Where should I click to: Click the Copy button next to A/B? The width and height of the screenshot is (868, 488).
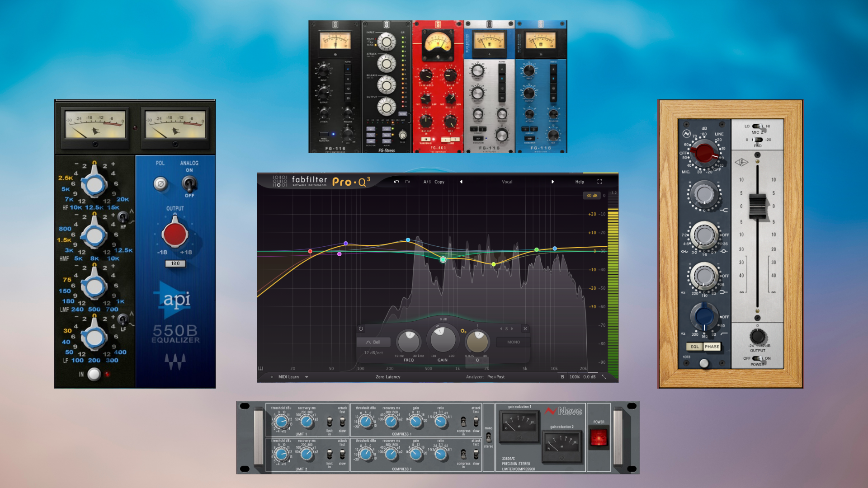[x=439, y=182]
